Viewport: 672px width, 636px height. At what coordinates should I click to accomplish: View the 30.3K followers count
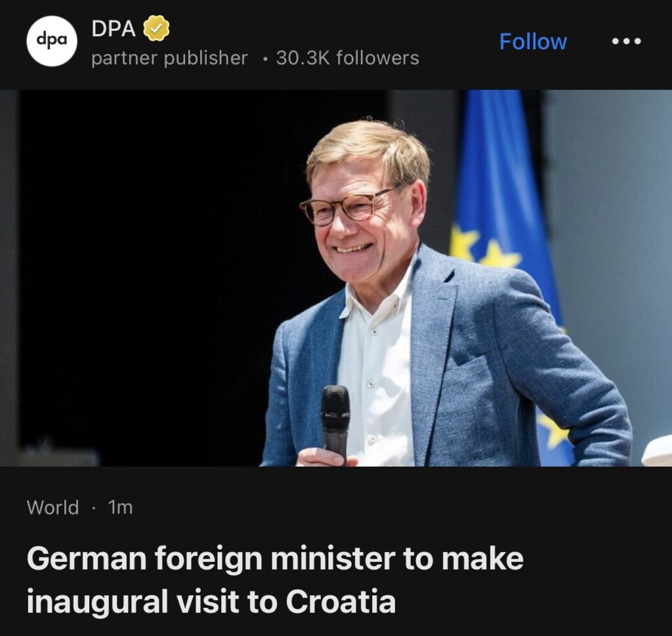coord(347,58)
